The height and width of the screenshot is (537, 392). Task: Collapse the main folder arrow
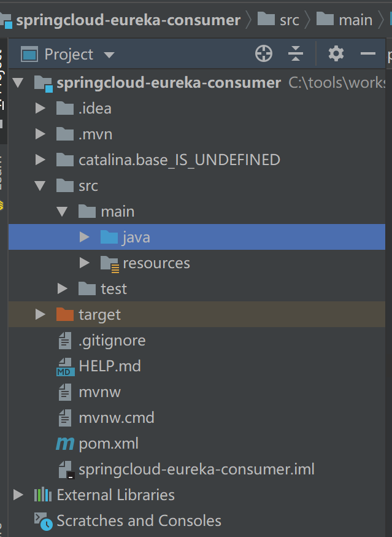pos(62,211)
